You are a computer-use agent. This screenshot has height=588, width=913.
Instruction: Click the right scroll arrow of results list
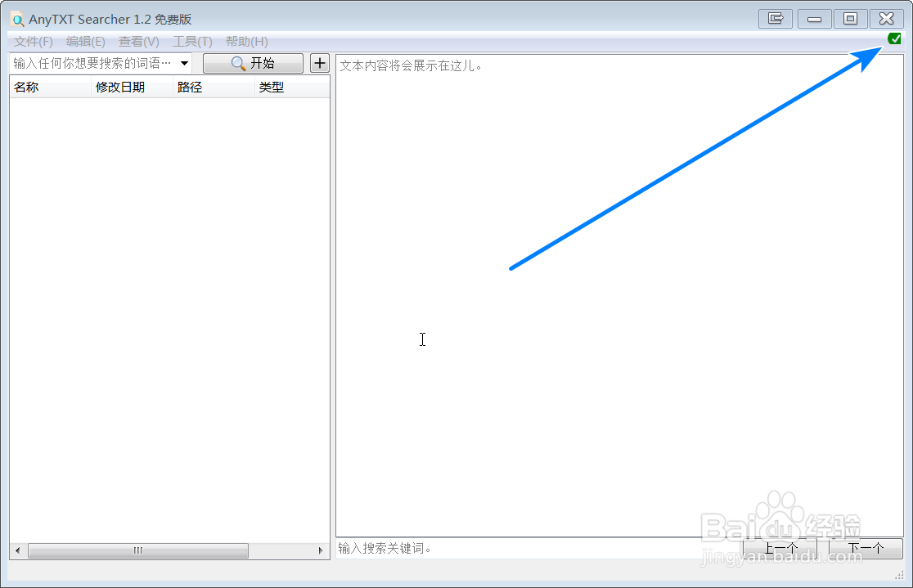(x=320, y=550)
